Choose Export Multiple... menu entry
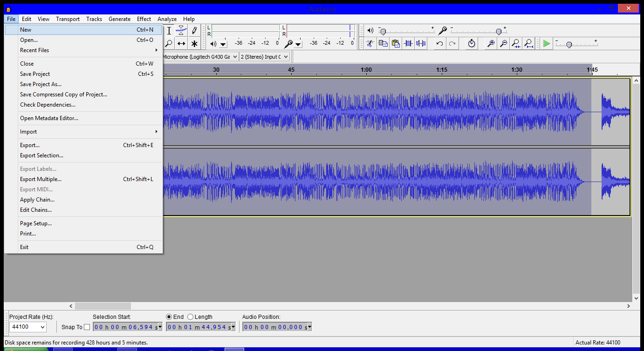The height and width of the screenshot is (351, 644). (83, 179)
